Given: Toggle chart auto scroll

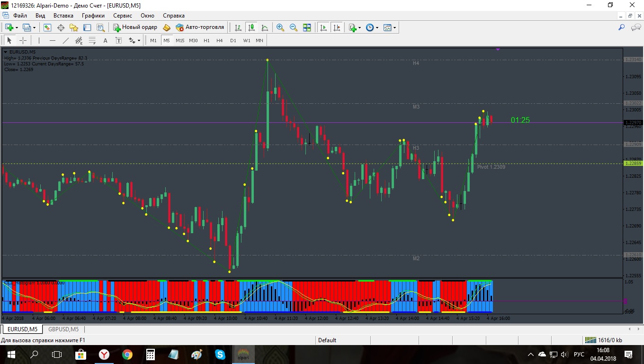Looking at the screenshot, I should point(323,27).
